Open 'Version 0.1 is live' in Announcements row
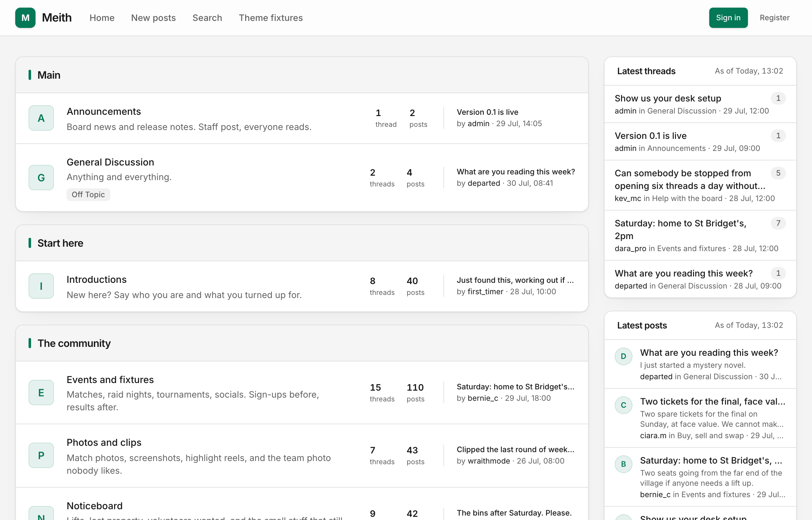This screenshot has width=812, height=520. (488, 112)
